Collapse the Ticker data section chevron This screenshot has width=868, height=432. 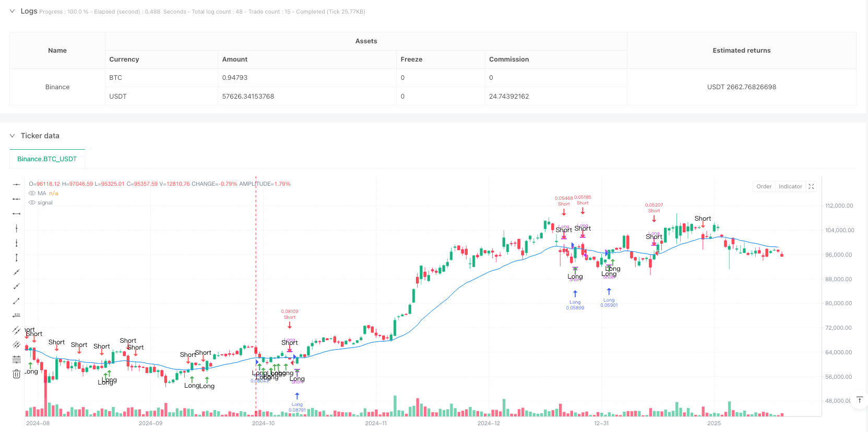coord(12,136)
